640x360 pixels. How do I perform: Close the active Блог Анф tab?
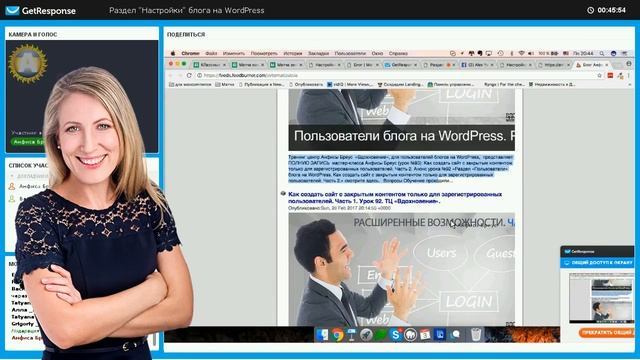[x=607, y=65]
